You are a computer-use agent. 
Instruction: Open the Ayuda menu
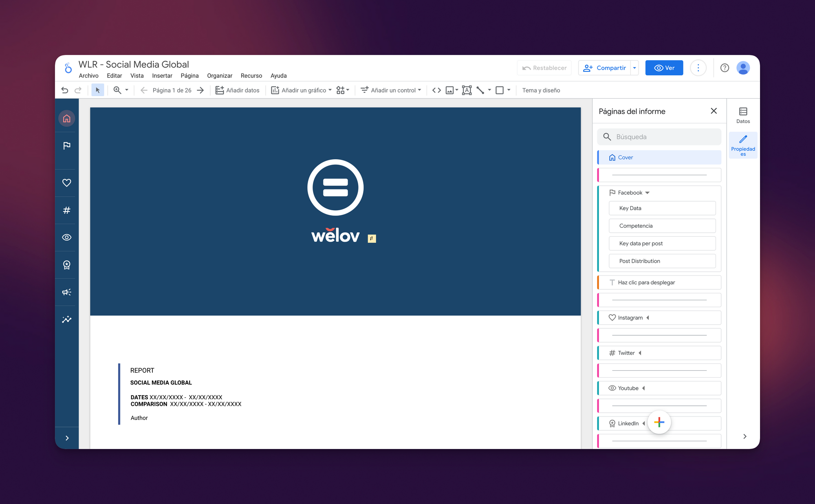(279, 76)
